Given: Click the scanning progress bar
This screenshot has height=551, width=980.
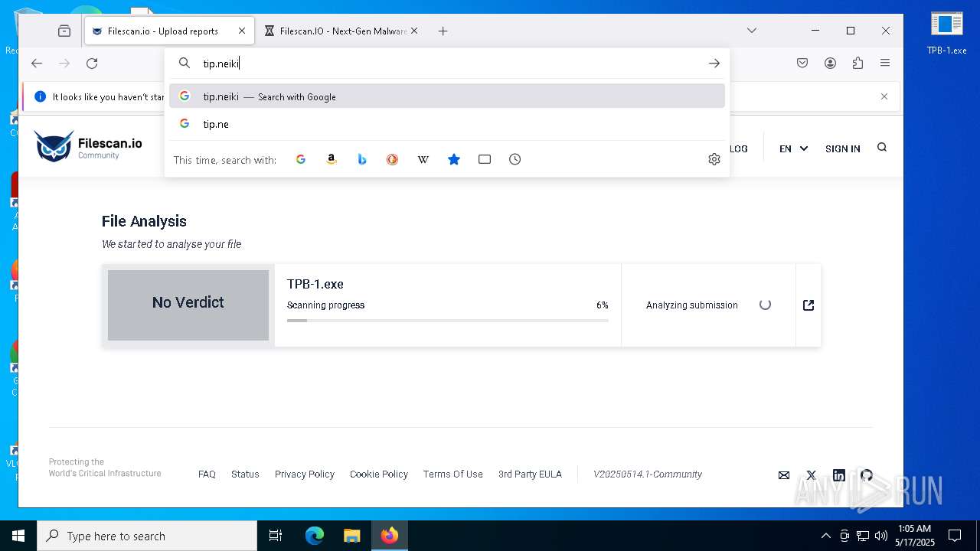Looking at the screenshot, I should pyautogui.click(x=448, y=320).
